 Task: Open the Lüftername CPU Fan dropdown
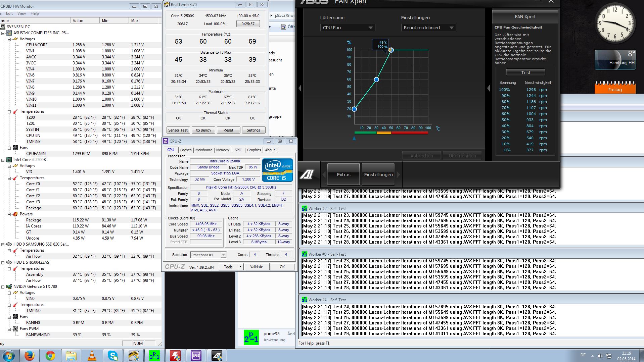coord(348,28)
